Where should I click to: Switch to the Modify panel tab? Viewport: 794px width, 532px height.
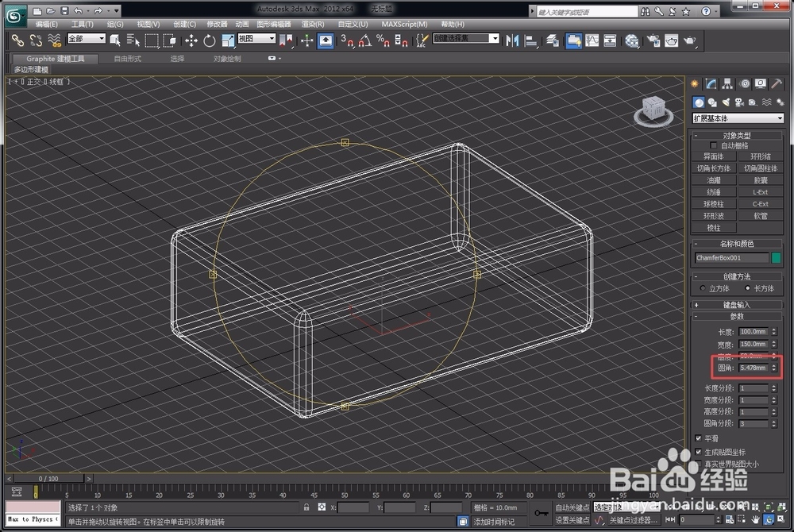[711, 84]
